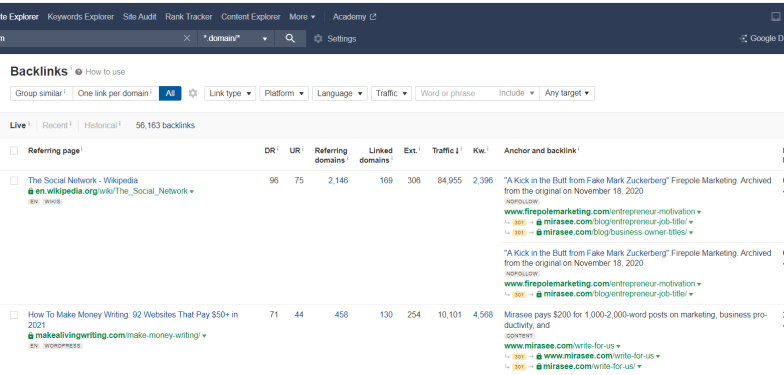The image size is (784, 375).
Task: Clear the search field with X icon
Action: coord(187,38)
